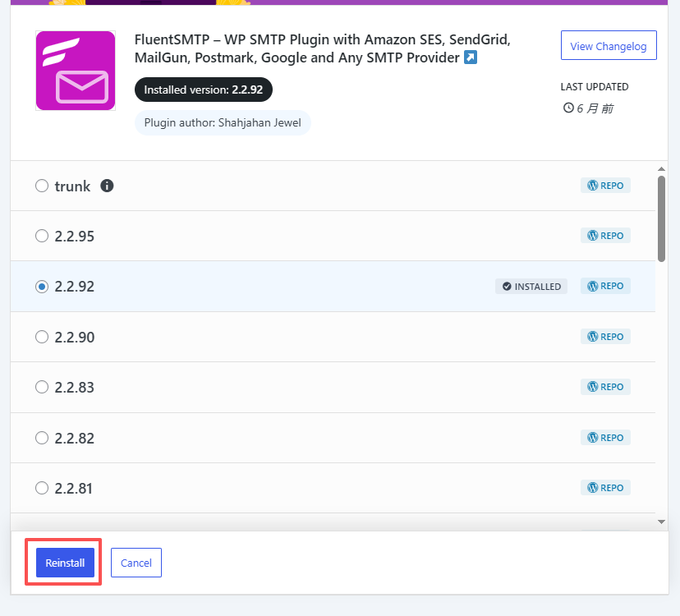Click the '6 月 前' updated time text
This screenshot has width=680, height=616.
pos(595,108)
